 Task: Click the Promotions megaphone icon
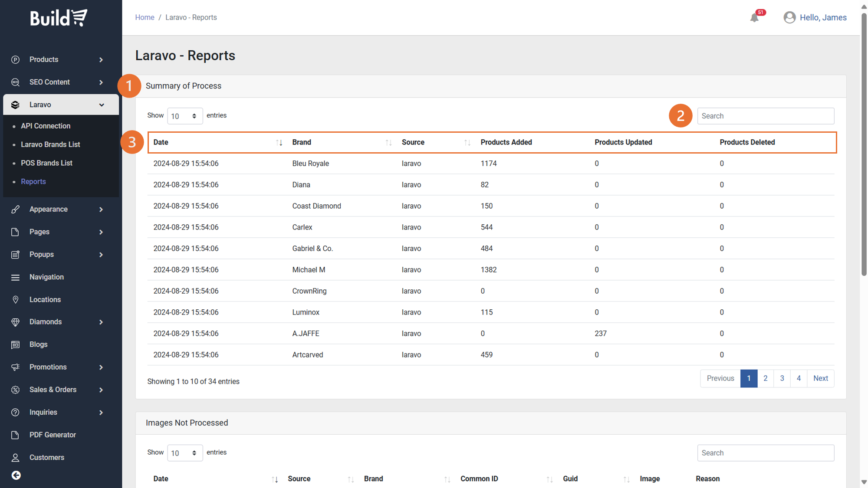tap(16, 367)
